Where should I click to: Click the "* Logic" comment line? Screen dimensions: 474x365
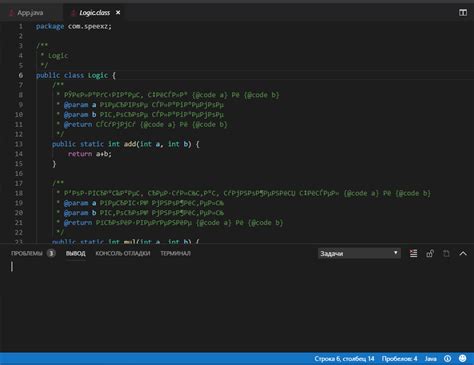click(54, 56)
